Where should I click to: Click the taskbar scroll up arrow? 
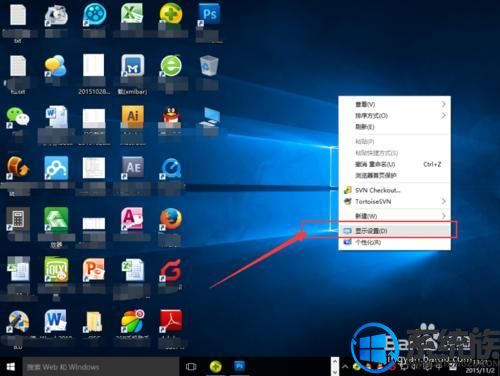point(335,362)
